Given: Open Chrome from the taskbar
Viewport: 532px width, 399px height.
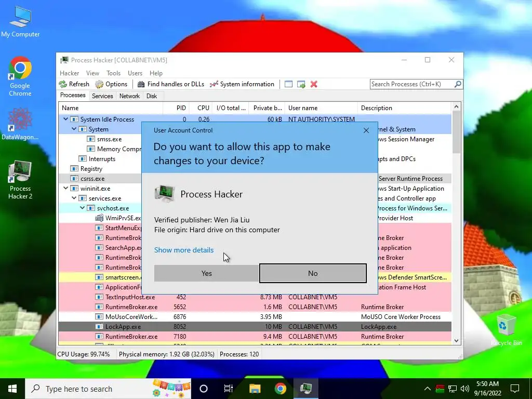Looking at the screenshot, I should click(280, 389).
